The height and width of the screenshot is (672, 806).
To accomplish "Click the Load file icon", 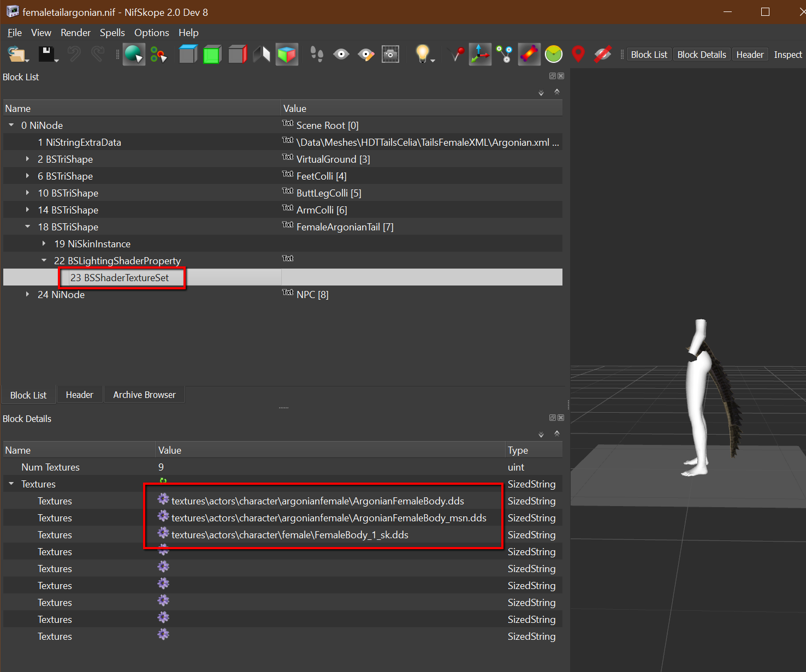I will tap(17, 54).
